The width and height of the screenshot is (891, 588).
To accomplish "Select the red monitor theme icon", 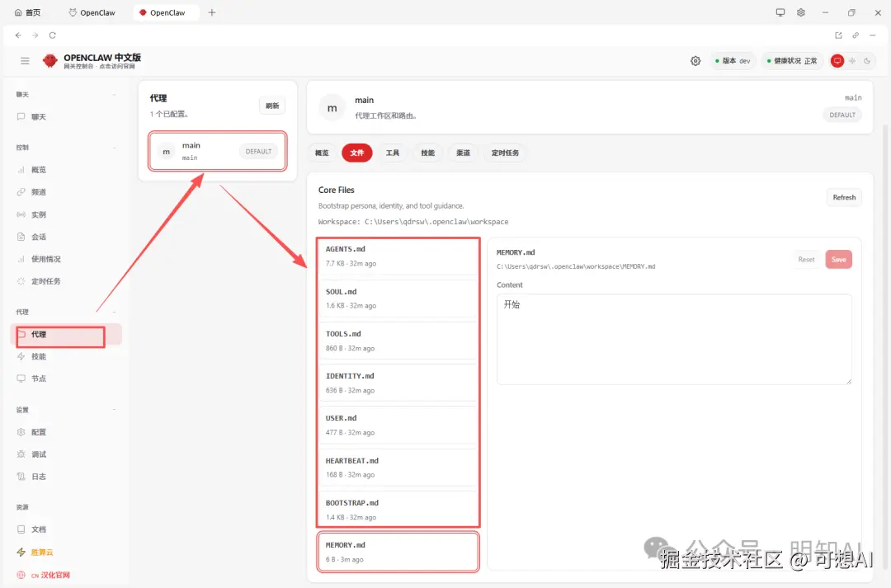I will 837,61.
